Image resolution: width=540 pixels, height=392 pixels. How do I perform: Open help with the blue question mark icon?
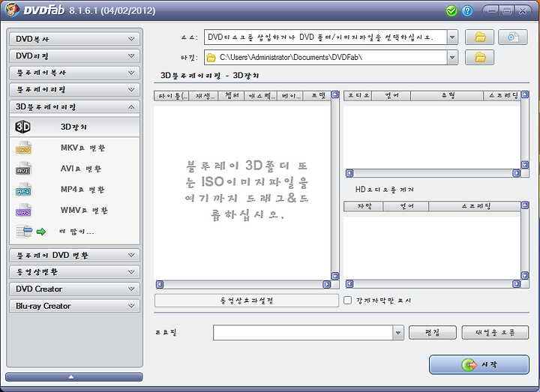[467, 10]
